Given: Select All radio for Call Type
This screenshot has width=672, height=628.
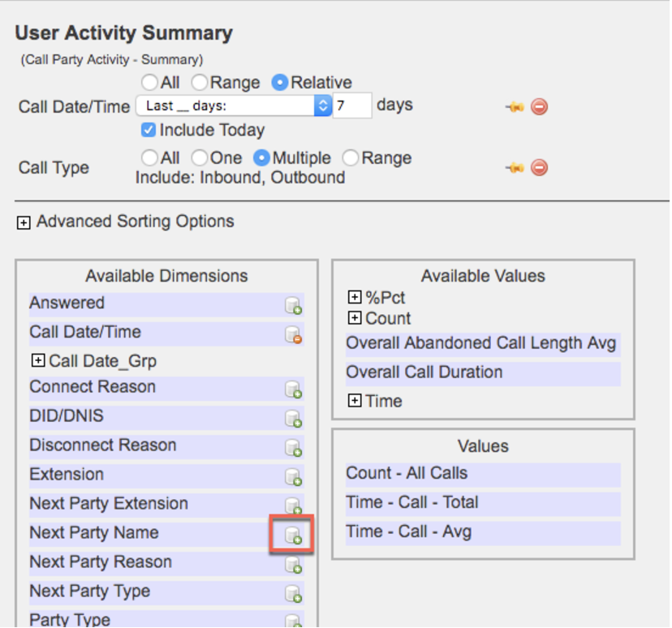Looking at the screenshot, I should [149, 158].
